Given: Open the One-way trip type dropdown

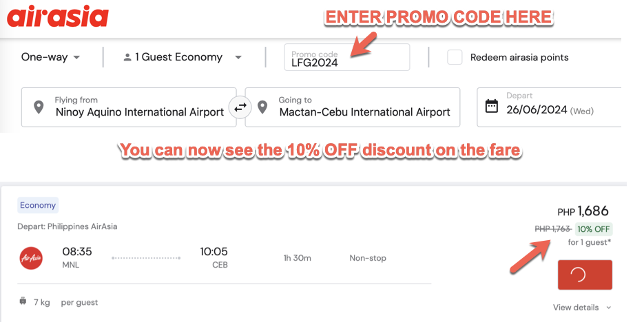Looking at the screenshot, I should coord(51,57).
